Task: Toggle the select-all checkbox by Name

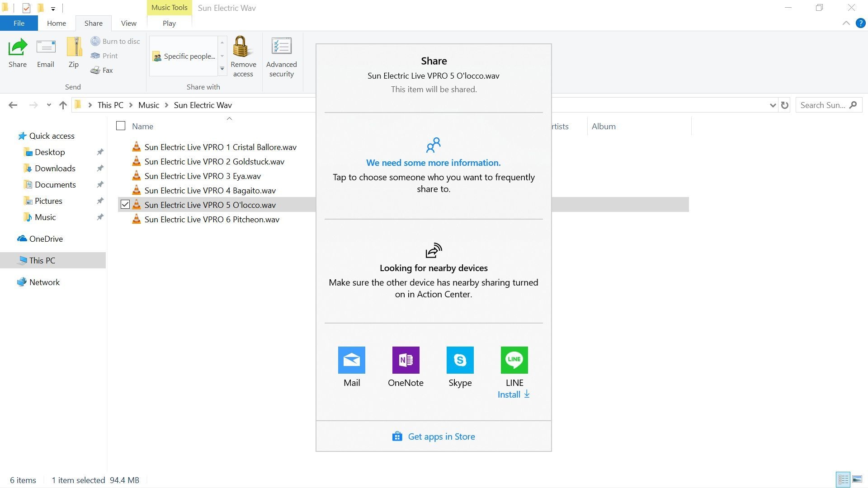Action: point(121,126)
